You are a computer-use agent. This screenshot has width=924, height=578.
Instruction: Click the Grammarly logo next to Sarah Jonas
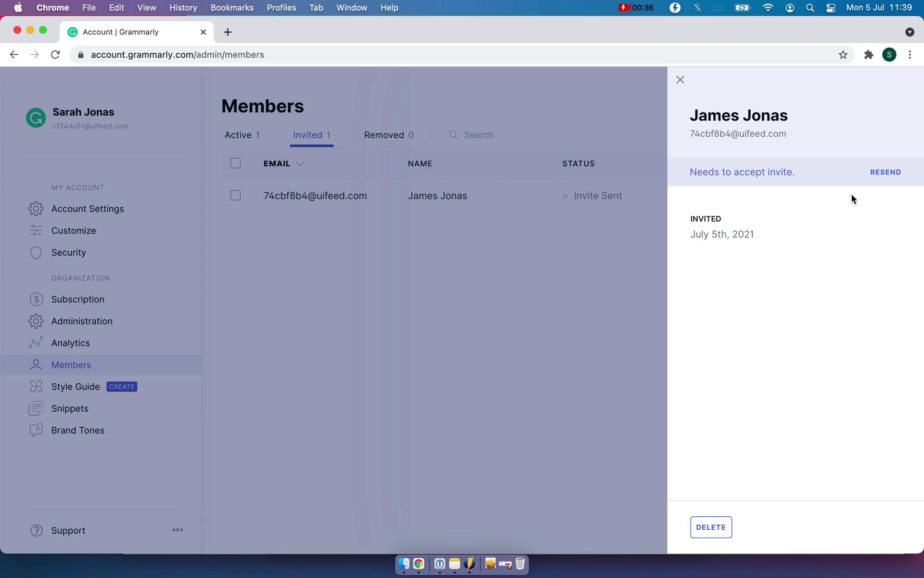pyautogui.click(x=36, y=118)
